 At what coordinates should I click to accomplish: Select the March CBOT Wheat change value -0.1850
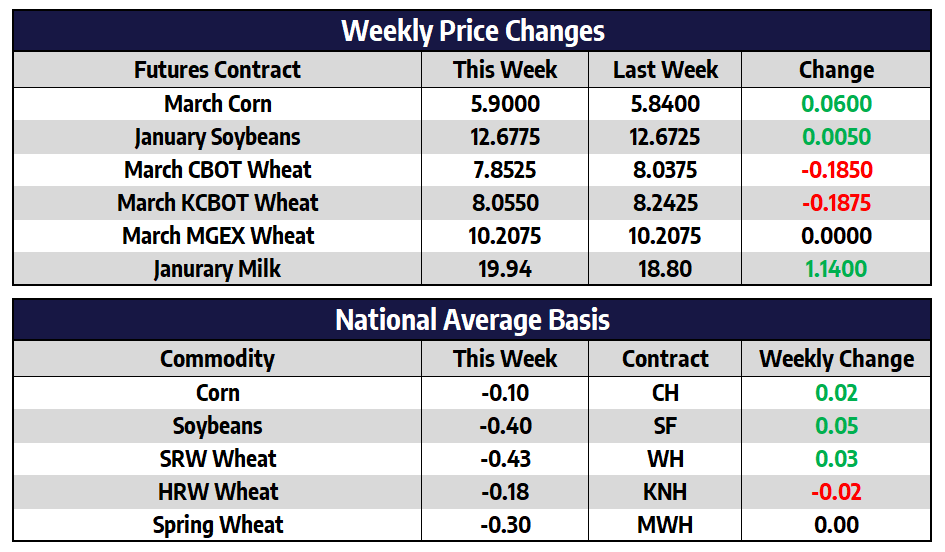[x=836, y=170]
